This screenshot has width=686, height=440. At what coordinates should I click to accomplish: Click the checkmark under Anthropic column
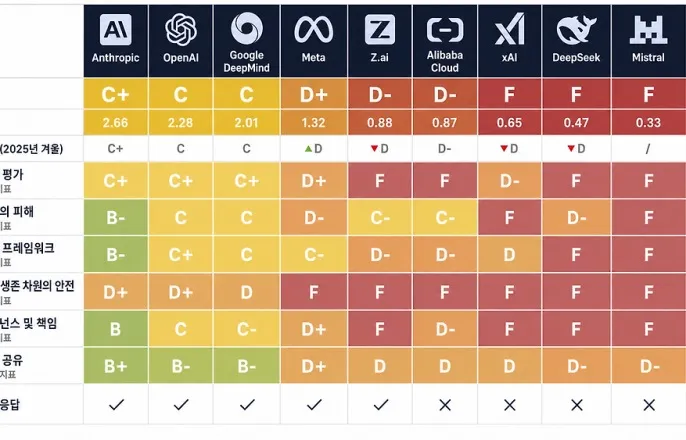116,405
